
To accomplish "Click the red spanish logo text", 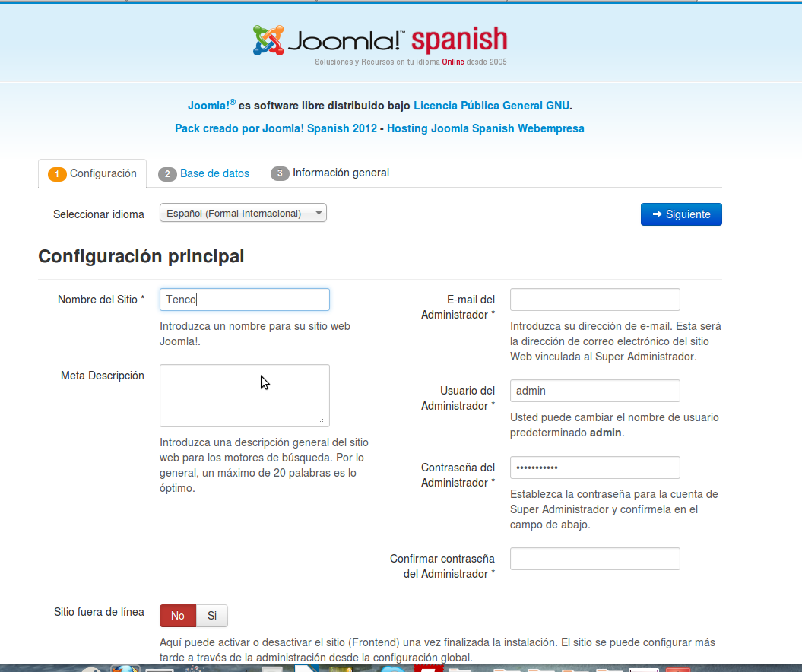I will 459,39.
